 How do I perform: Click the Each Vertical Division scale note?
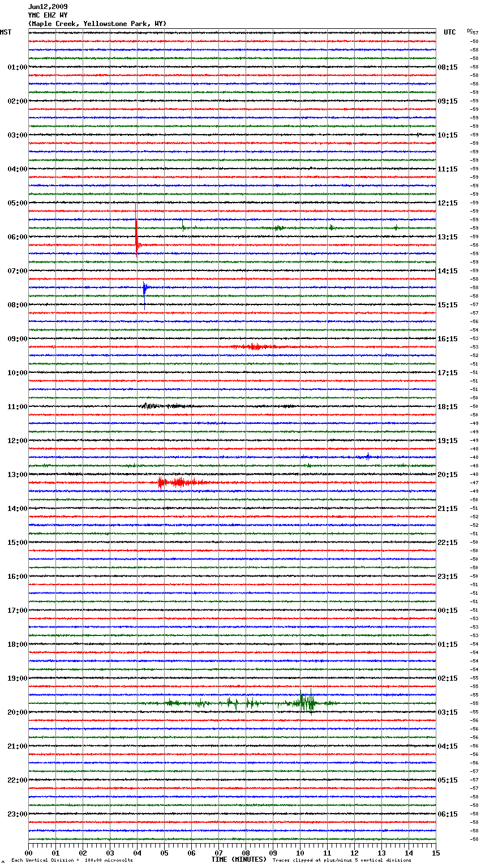[x=72, y=860]
